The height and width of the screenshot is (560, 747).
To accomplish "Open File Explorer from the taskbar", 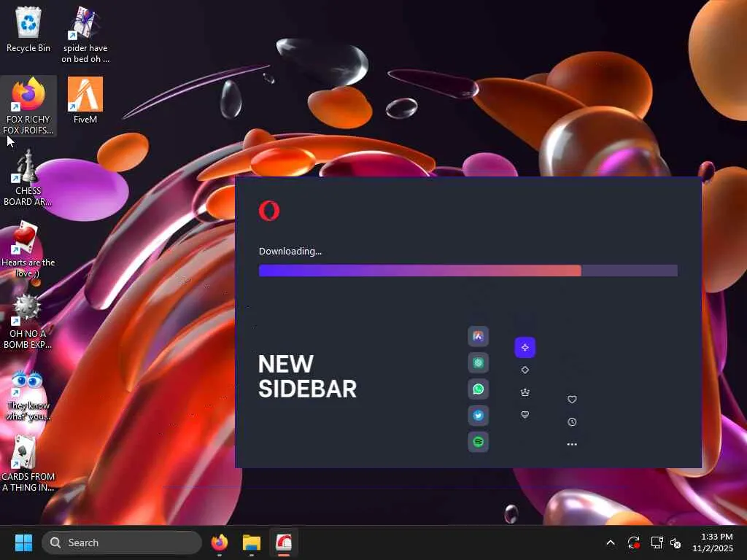I will tap(252, 542).
